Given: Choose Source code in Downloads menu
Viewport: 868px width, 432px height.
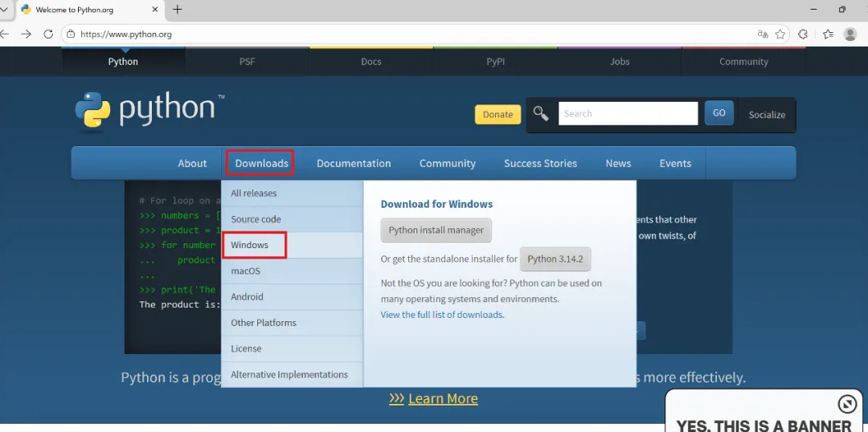Looking at the screenshot, I should click(293, 219).
